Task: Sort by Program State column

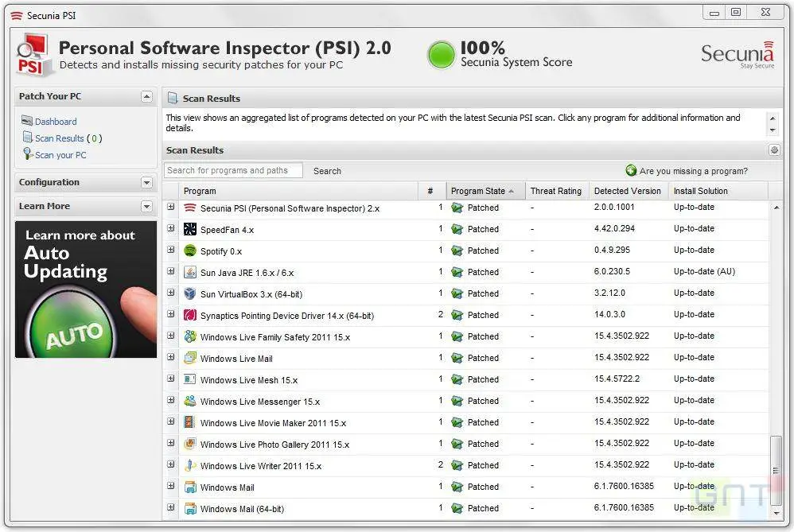Action: coord(485,191)
